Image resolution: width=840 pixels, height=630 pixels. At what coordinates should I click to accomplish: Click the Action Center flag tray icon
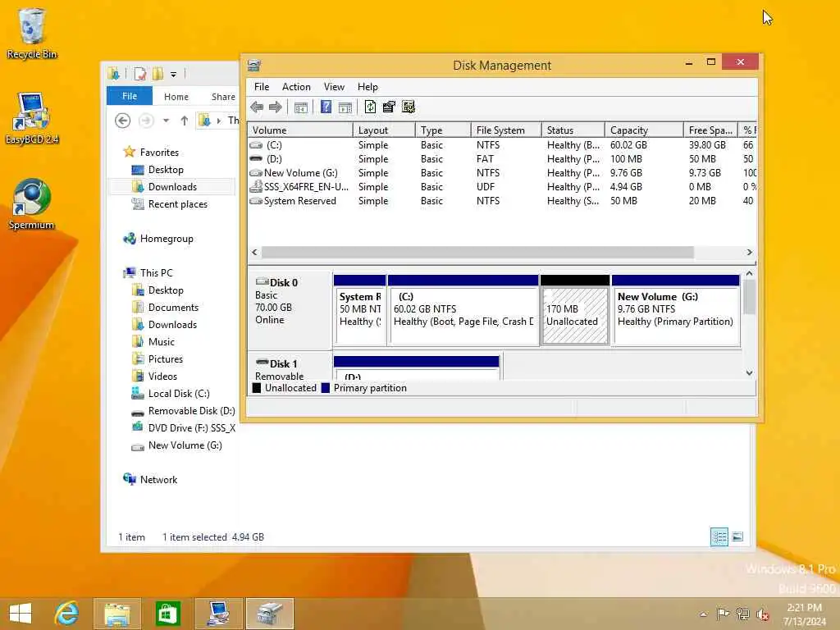723,614
